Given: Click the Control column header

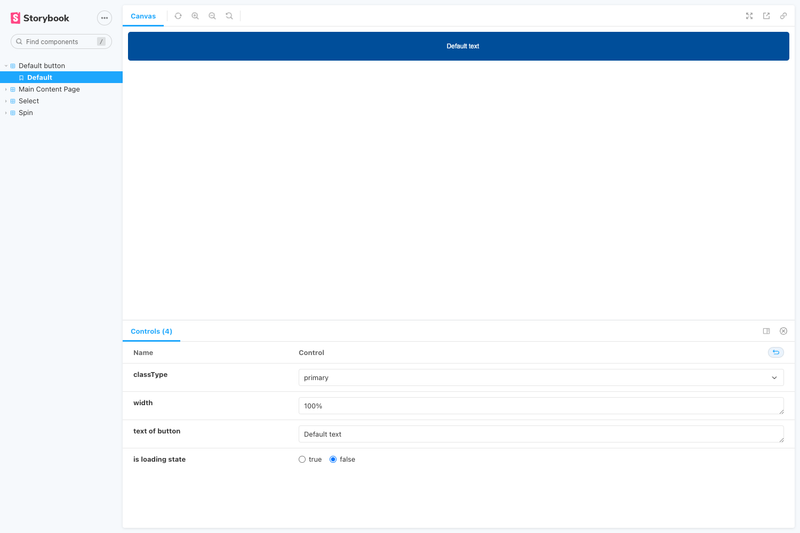Looking at the screenshot, I should (x=311, y=353).
